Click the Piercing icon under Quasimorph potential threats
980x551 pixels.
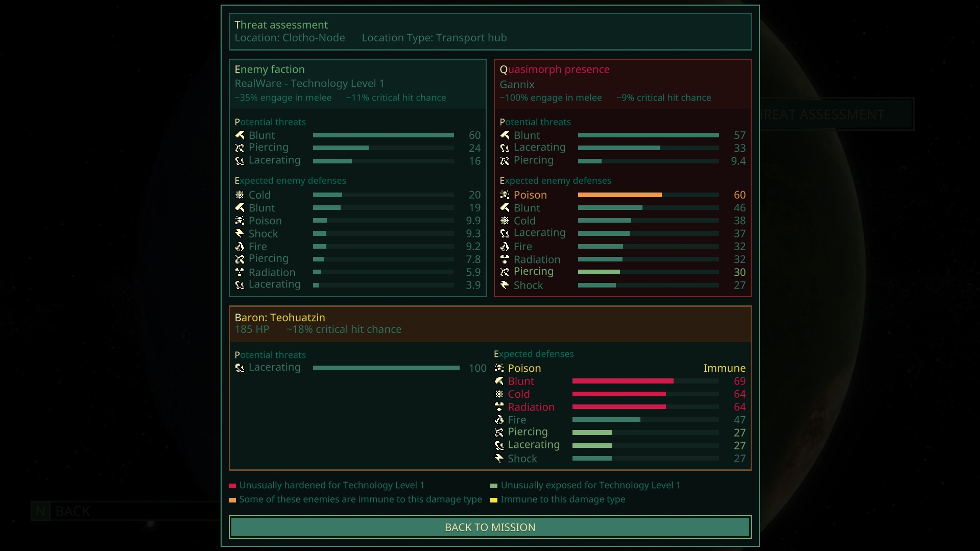tap(505, 161)
